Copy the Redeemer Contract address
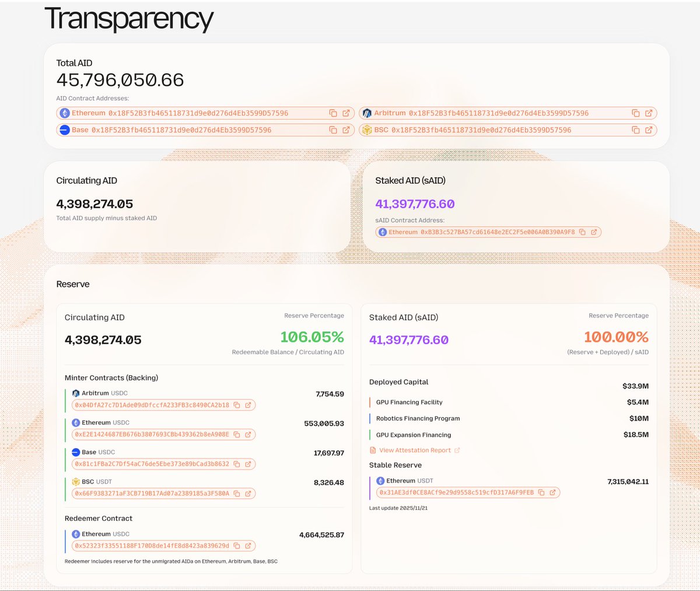 [x=237, y=545]
